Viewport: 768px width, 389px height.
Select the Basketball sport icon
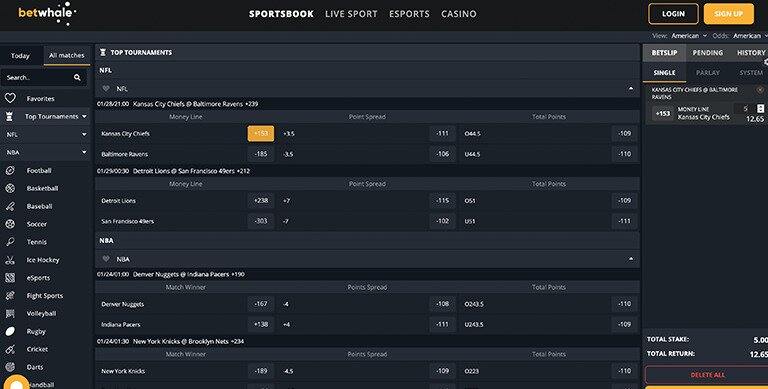click(x=10, y=188)
